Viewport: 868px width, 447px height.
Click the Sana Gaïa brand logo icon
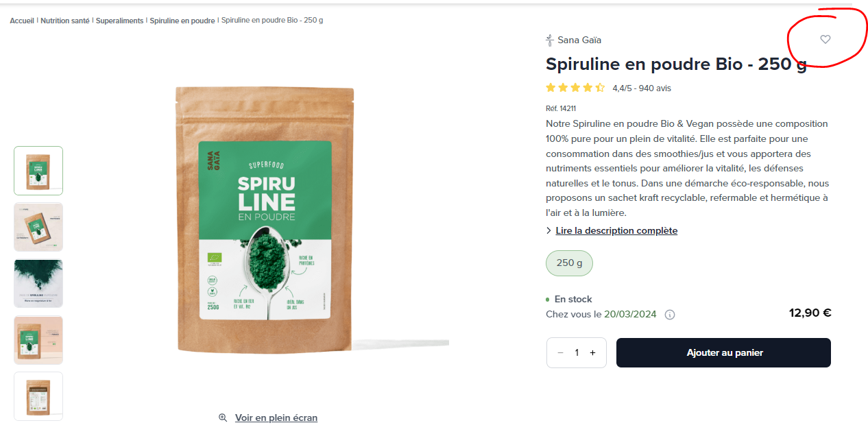pos(549,40)
